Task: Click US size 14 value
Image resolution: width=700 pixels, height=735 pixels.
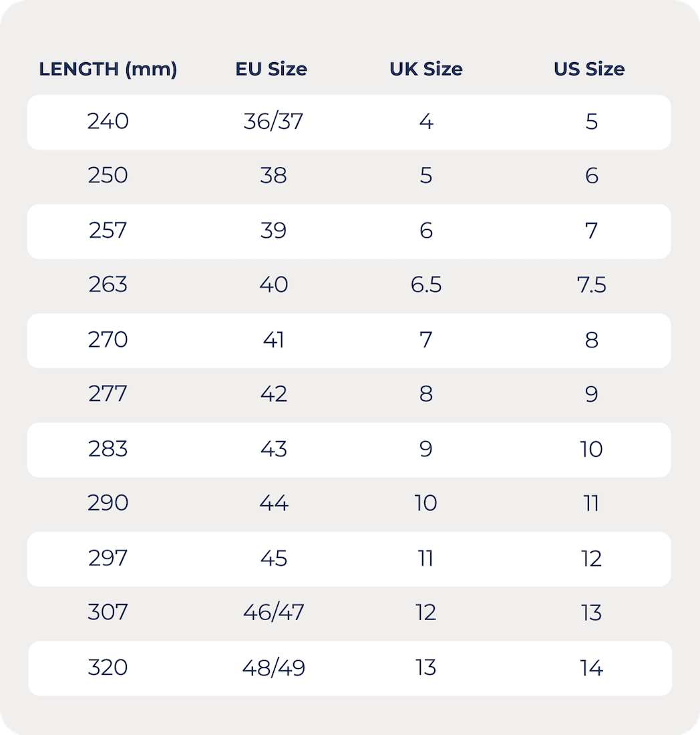Action: (x=591, y=668)
